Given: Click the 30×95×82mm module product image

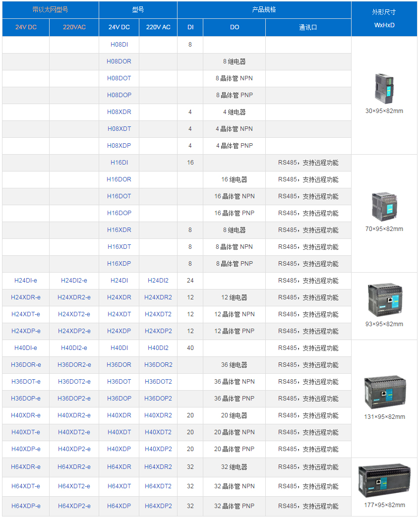Looking at the screenshot, I should tap(384, 88).
